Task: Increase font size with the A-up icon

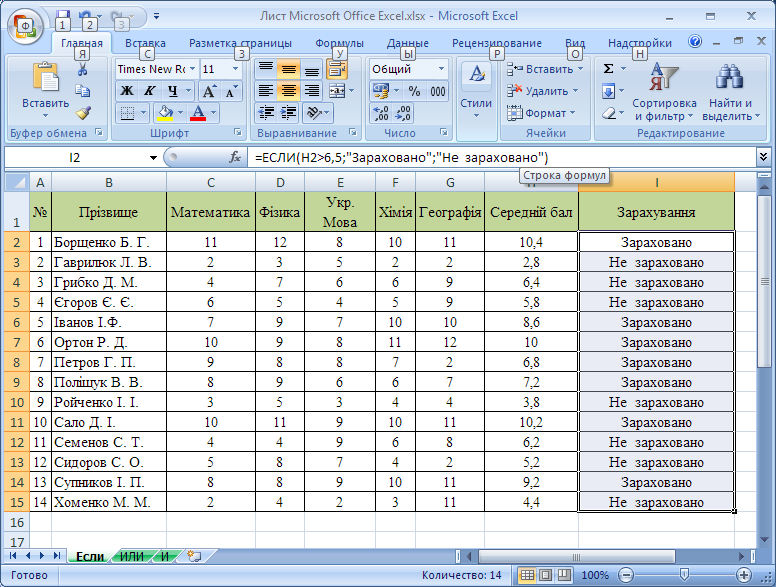Action: click(x=209, y=91)
